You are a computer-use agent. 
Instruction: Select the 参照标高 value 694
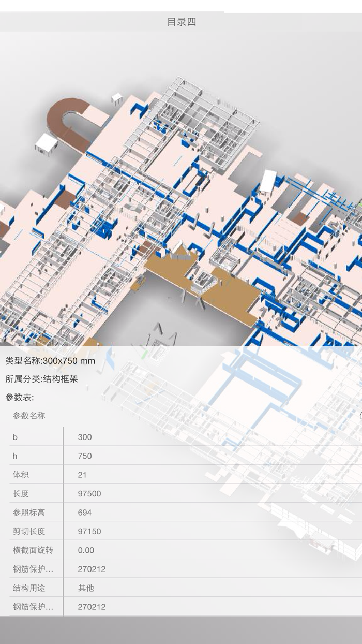(85, 513)
